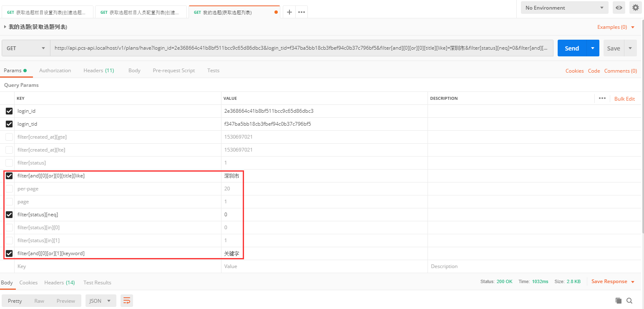Click the blue Send button

pyautogui.click(x=571, y=48)
